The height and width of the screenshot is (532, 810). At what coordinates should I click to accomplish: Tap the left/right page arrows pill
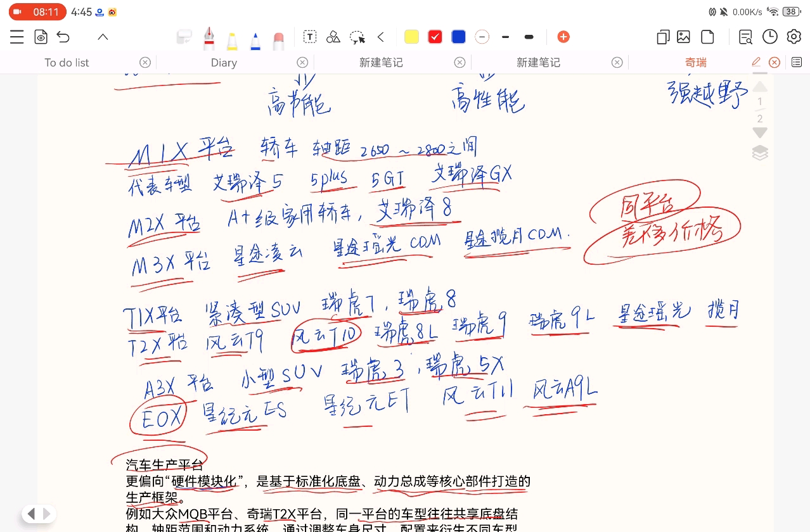tap(39, 514)
